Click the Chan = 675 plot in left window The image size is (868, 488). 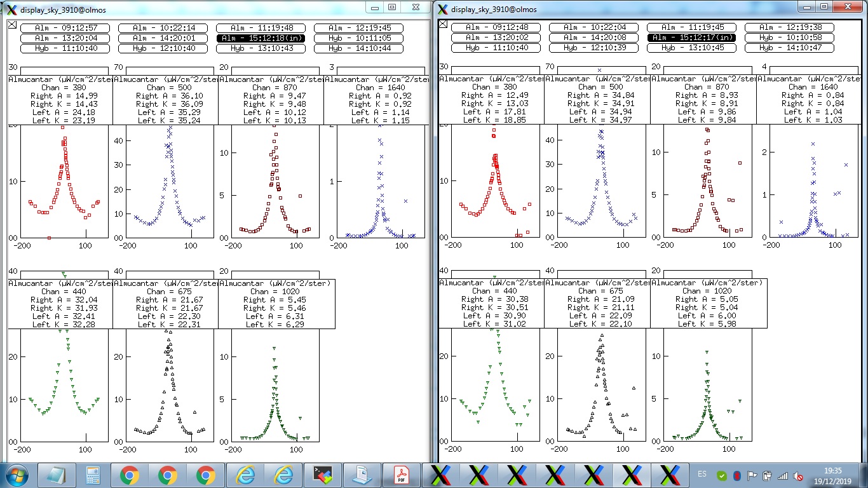point(170,385)
